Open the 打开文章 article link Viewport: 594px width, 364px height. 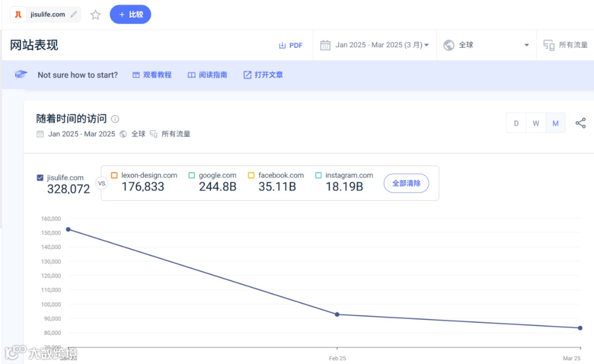click(263, 75)
